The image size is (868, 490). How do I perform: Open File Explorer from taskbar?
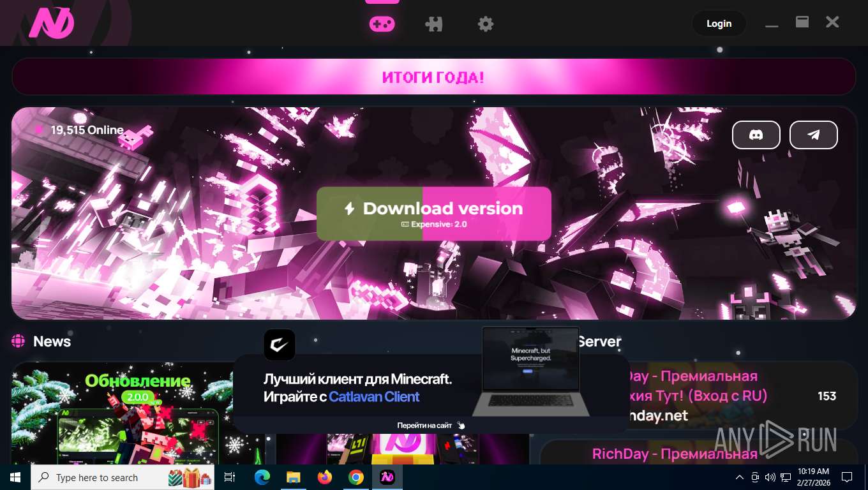point(294,477)
